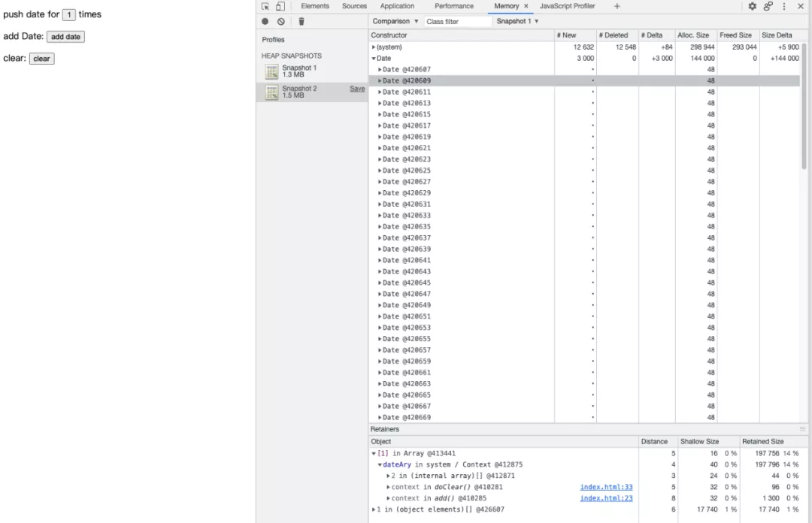This screenshot has width=812, height=523.
Task: Open the Snapshot 1 base dropdown
Action: click(517, 21)
